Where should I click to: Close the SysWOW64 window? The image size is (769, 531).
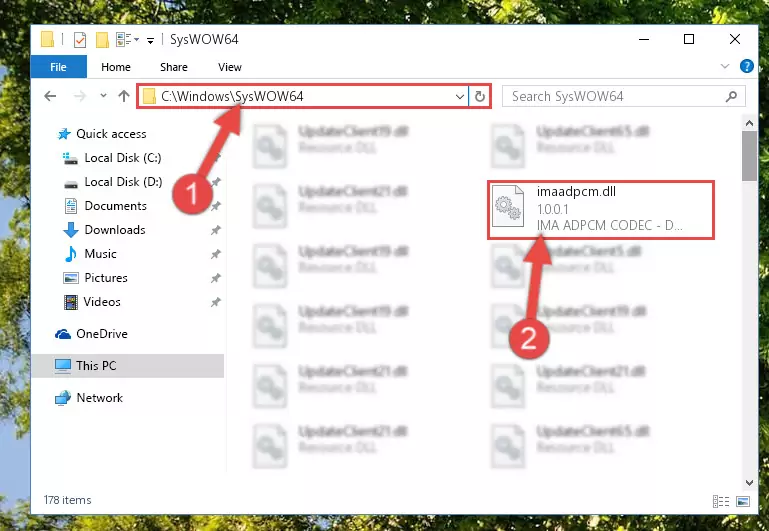pyautogui.click(x=734, y=39)
